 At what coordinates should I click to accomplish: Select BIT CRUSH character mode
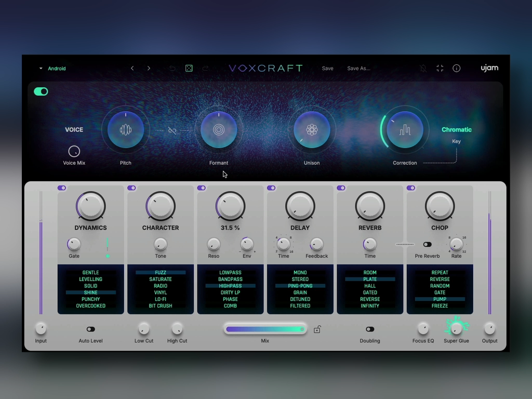[161, 305]
